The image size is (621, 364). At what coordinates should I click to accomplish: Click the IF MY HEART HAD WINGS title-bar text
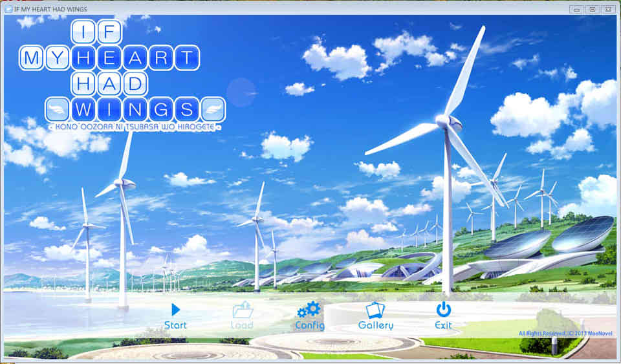[50, 8]
